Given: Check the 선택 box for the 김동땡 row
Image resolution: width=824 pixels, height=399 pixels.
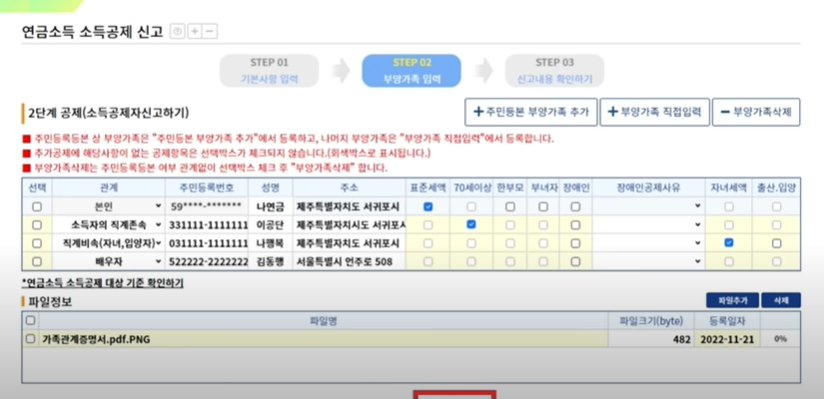Looking at the screenshot, I should [x=37, y=261].
